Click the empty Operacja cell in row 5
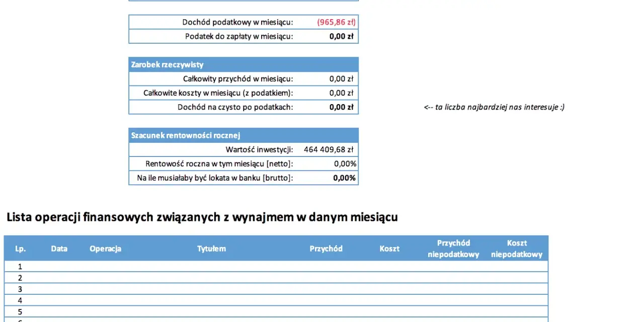The image size is (644, 322). coord(106,312)
